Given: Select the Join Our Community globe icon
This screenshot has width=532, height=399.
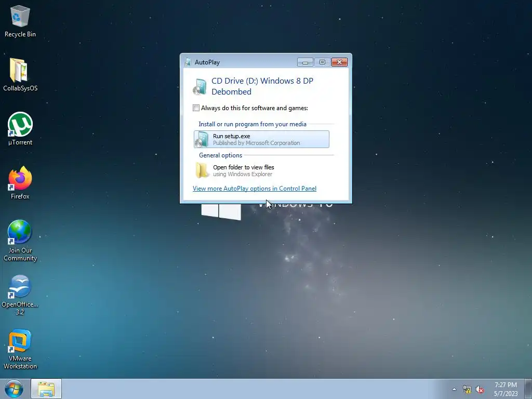Looking at the screenshot, I should [x=20, y=241].
